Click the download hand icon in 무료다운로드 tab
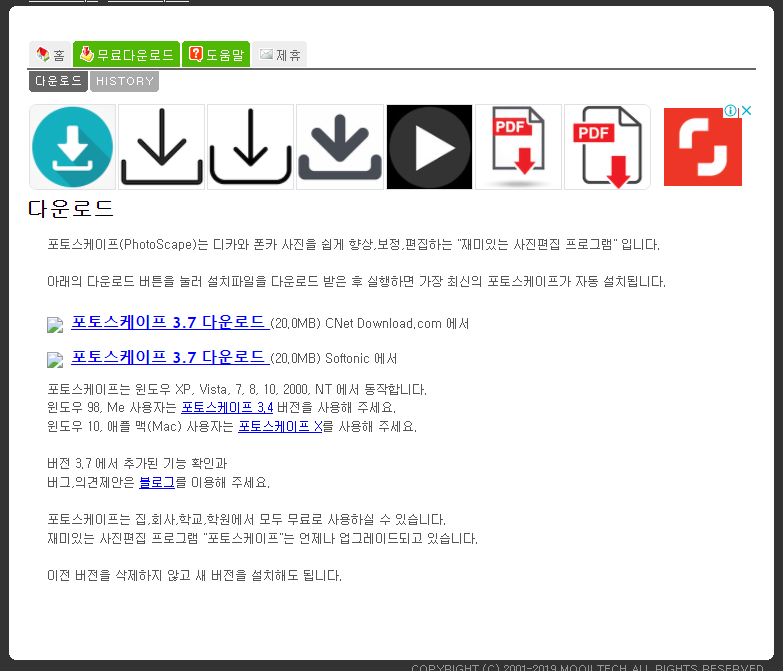 (87, 53)
